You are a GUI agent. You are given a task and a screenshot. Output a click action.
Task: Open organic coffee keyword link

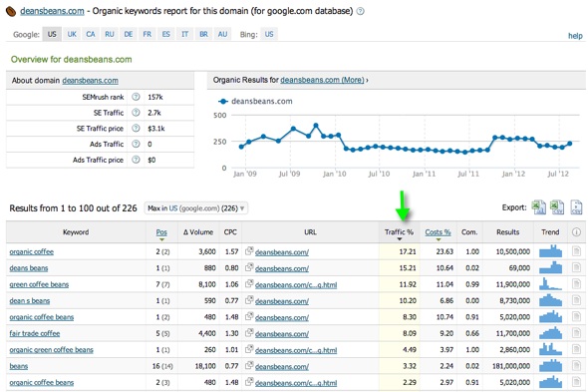click(x=32, y=251)
